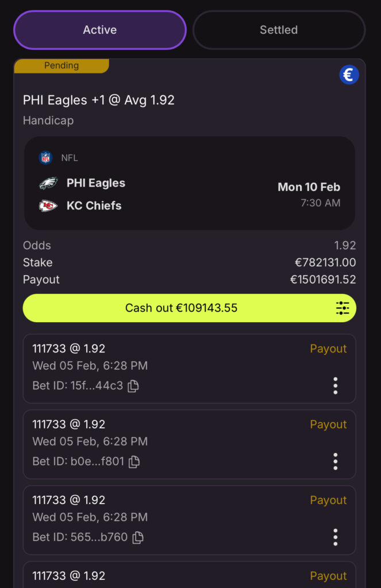The width and height of the screenshot is (381, 588).
Task: Copy Bet ID 15f...44c3
Action: point(133,386)
